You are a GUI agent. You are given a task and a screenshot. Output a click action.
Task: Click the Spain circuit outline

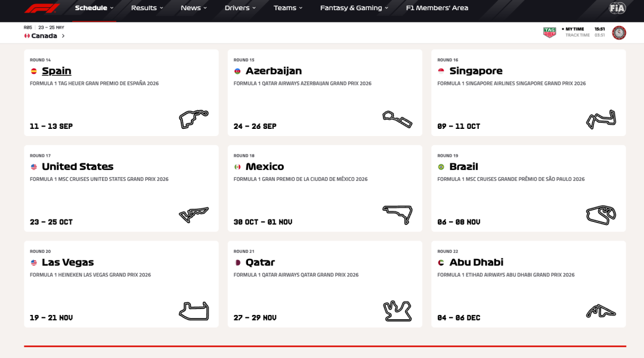(x=194, y=119)
